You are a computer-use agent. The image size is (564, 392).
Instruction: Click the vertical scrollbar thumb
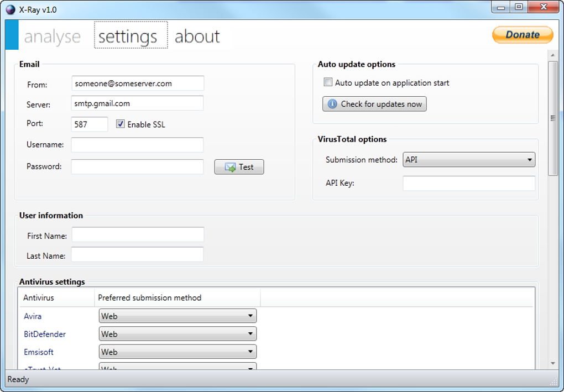552,118
